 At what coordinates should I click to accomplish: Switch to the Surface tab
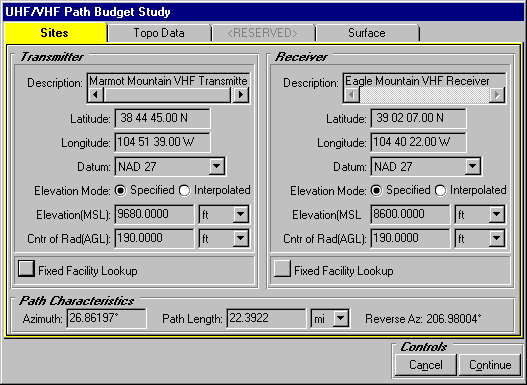click(367, 33)
